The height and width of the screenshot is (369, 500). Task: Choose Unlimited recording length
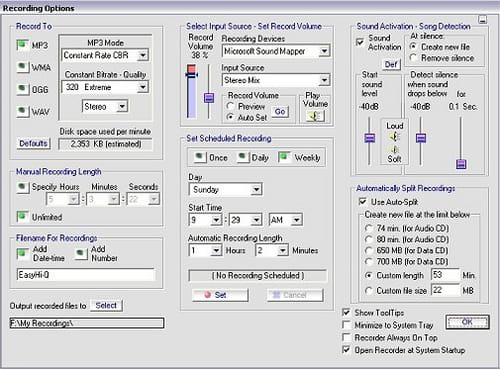click(22, 217)
